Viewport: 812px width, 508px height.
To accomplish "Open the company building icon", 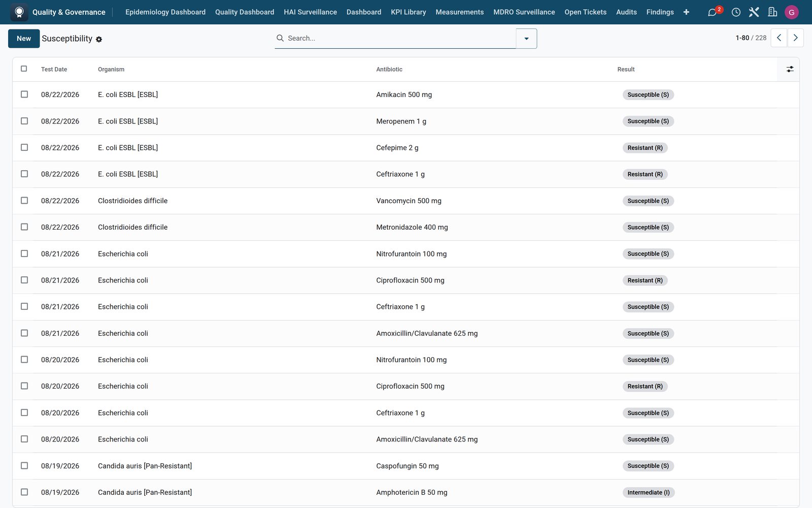I will (x=772, y=12).
